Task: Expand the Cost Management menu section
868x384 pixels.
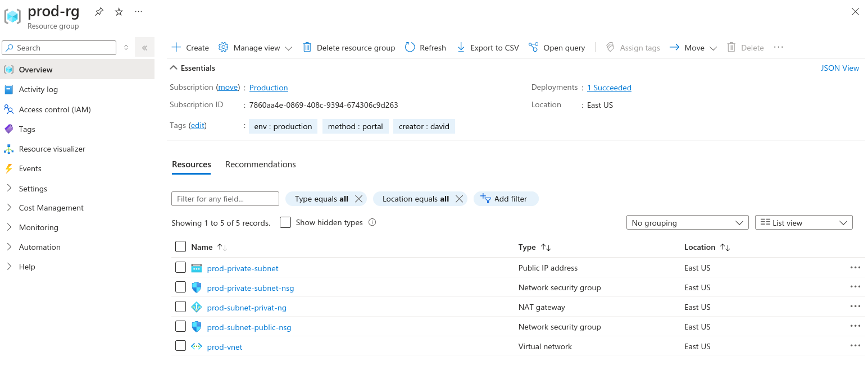Action: point(51,208)
